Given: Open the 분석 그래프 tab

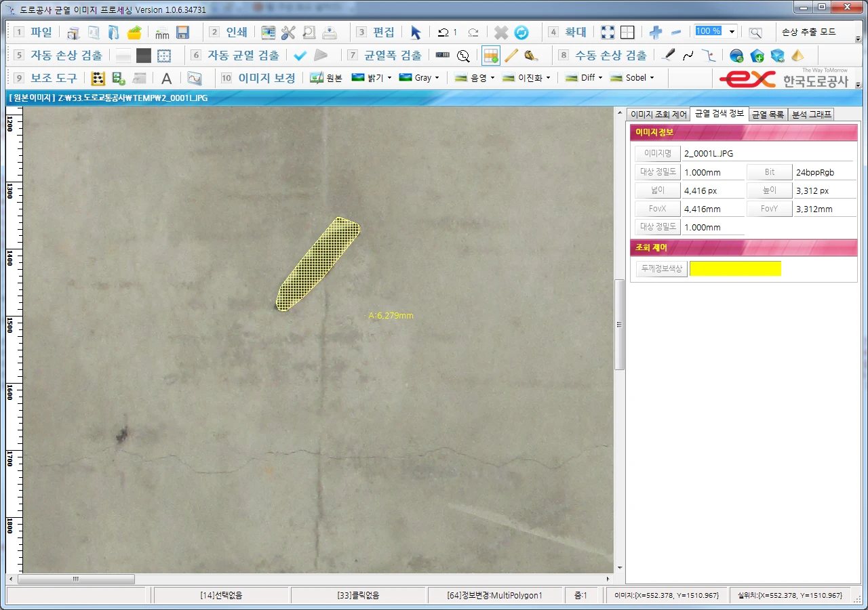Looking at the screenshot, I should click(810, 115).
